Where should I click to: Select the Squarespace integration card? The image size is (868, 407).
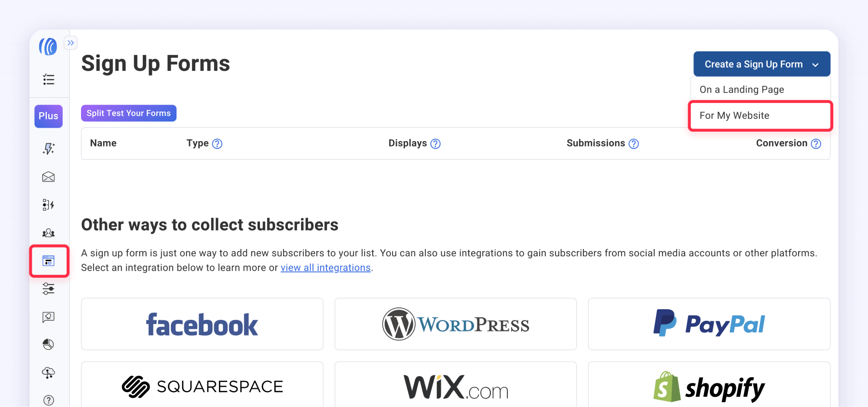coord(202,385)
